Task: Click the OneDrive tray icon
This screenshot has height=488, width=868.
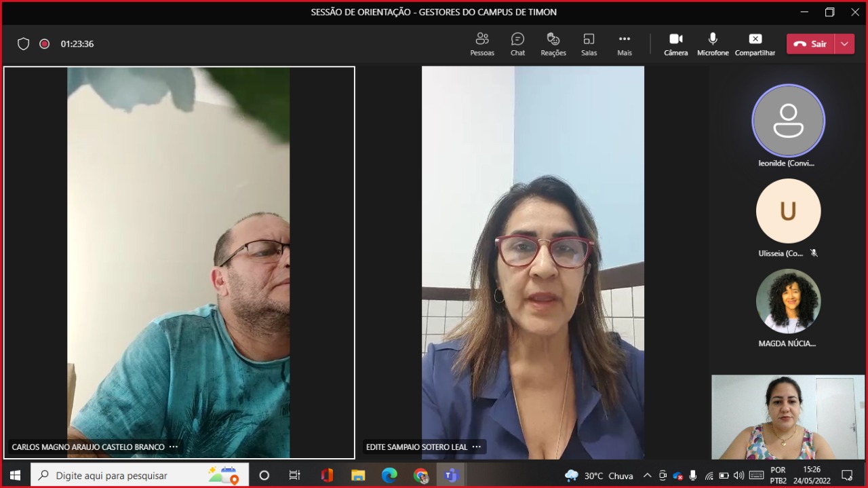Action: [677, 476]
